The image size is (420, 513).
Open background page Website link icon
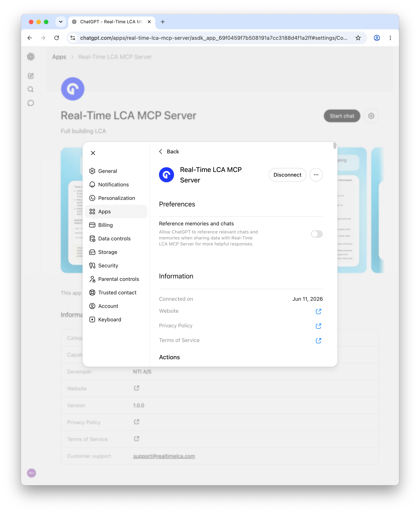pos(136,388)
